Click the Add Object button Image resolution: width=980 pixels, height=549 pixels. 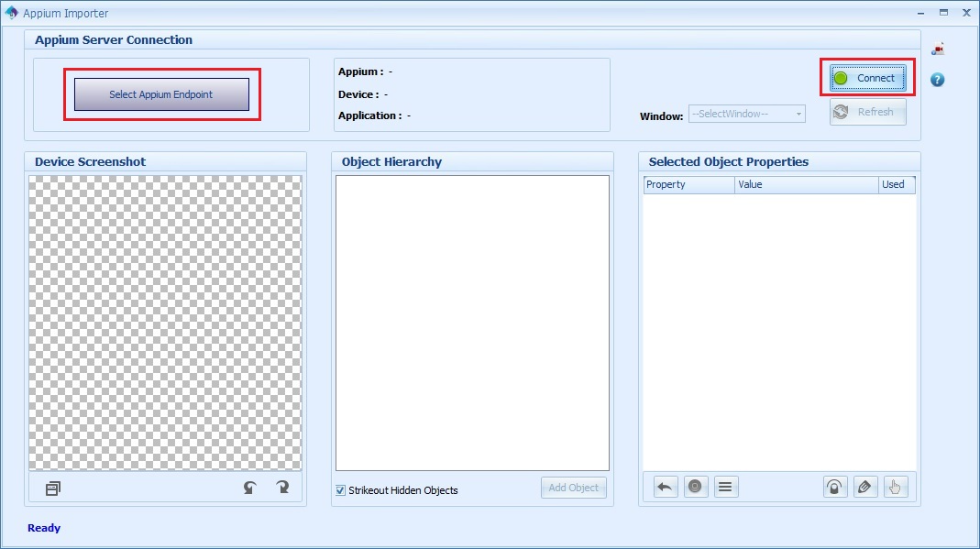(573, 488)
